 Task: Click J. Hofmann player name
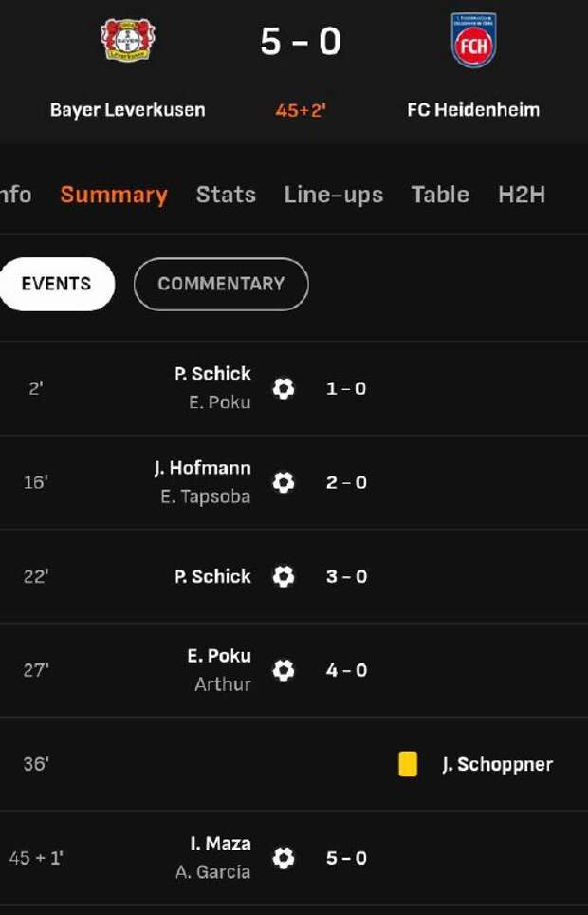pyautogui.click(x=202, y=468)
